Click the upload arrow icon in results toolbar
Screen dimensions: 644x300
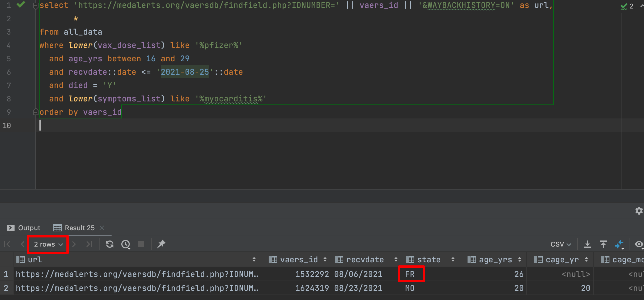coord(603,244)
